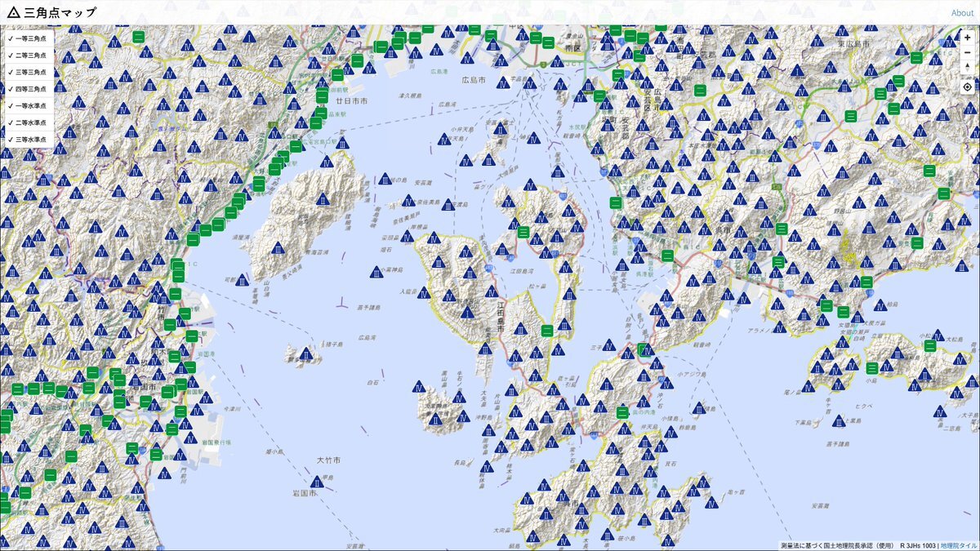Screen dimensions: 980x551
Task: Click the 三角点マップ title logo
Action: [51, 12]
